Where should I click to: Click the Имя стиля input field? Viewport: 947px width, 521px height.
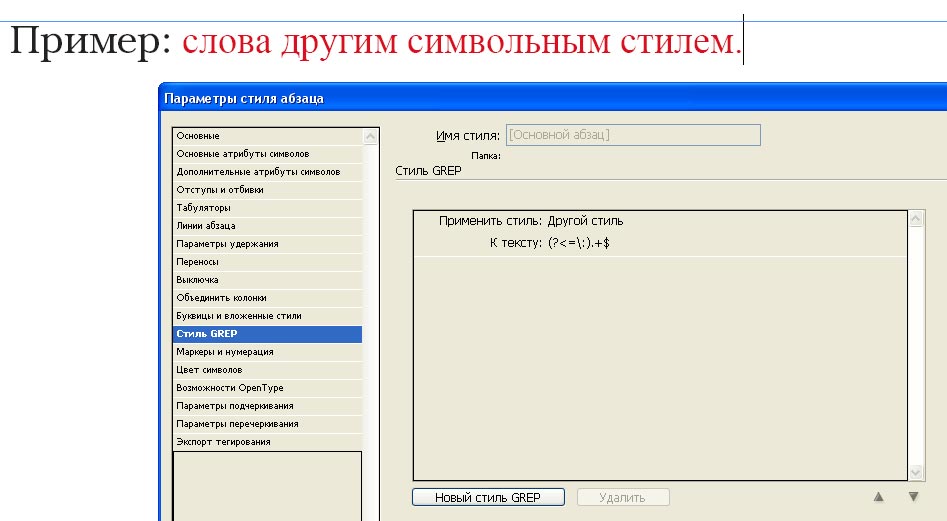click(633, 135)
